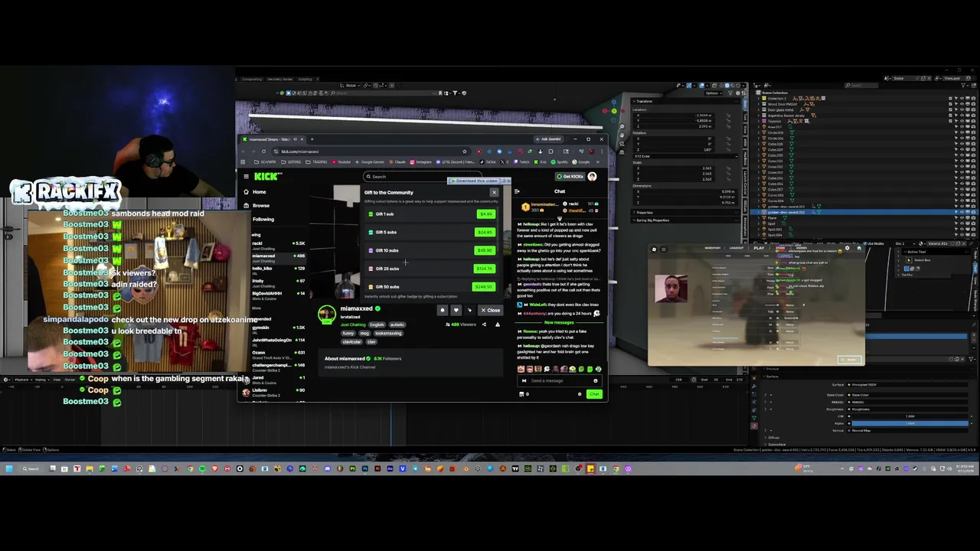Open the emoji picker in chat input
This screenshot has width=980, height=551.
pos(596,380)
